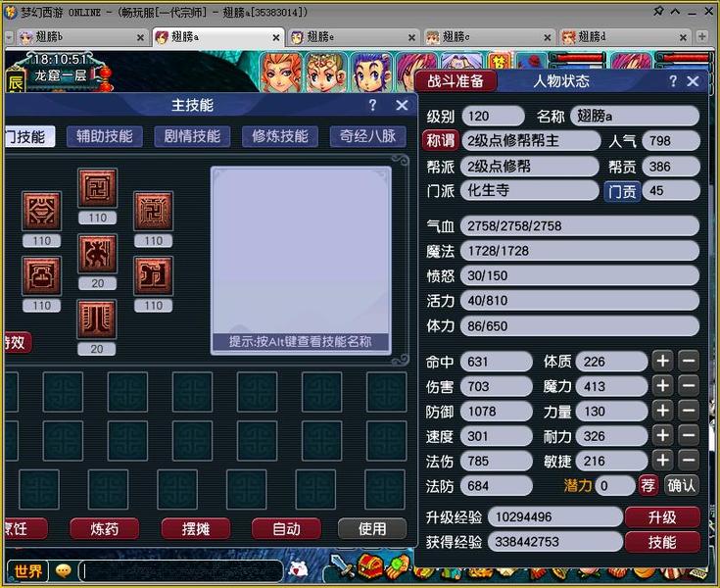Image resolution: width=720 pixels, height=588 pixels.
Task: Click the blue-haired team member portrait
Action: [x=370, y=73]
